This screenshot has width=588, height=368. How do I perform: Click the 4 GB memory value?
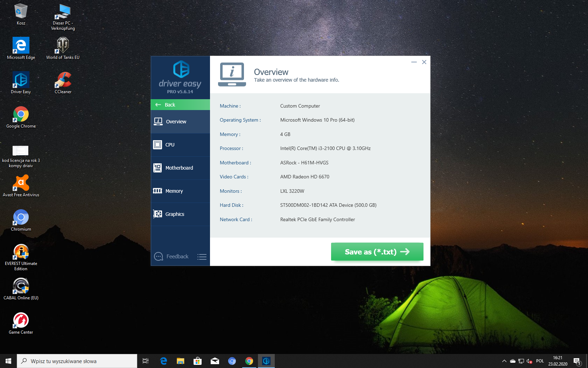pyautogui.click(x=285, y=134)
